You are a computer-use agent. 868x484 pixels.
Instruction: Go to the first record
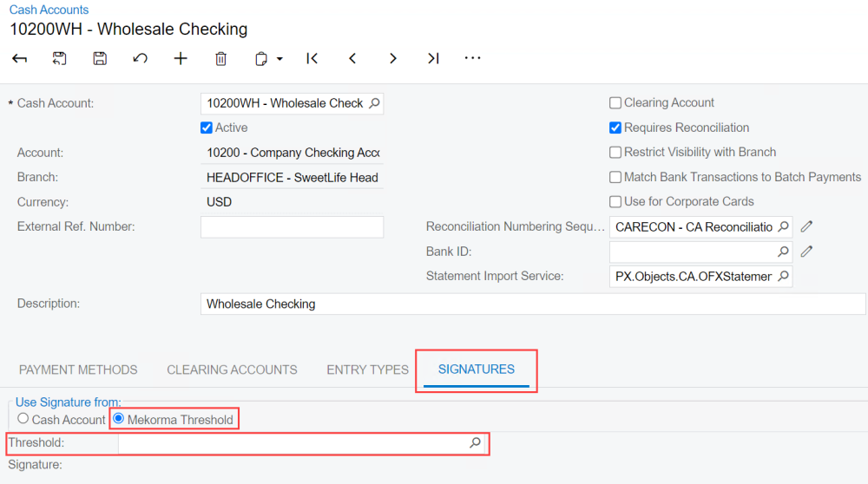(312, 58)
